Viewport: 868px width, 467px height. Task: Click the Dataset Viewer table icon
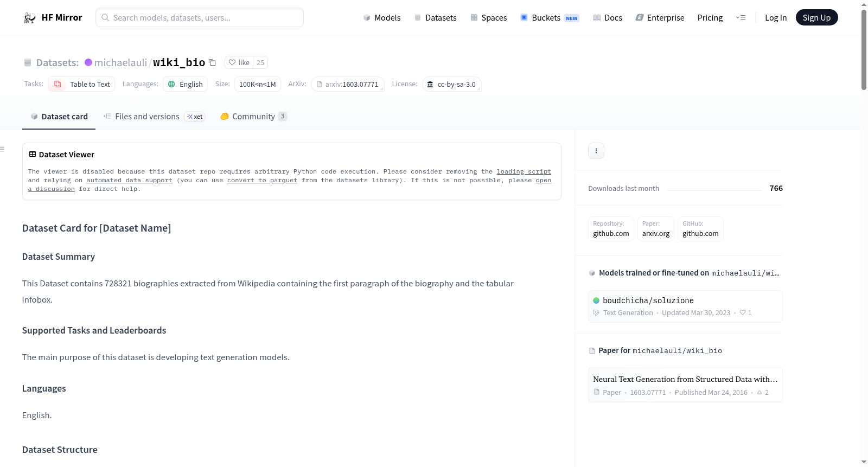(33, 155)
